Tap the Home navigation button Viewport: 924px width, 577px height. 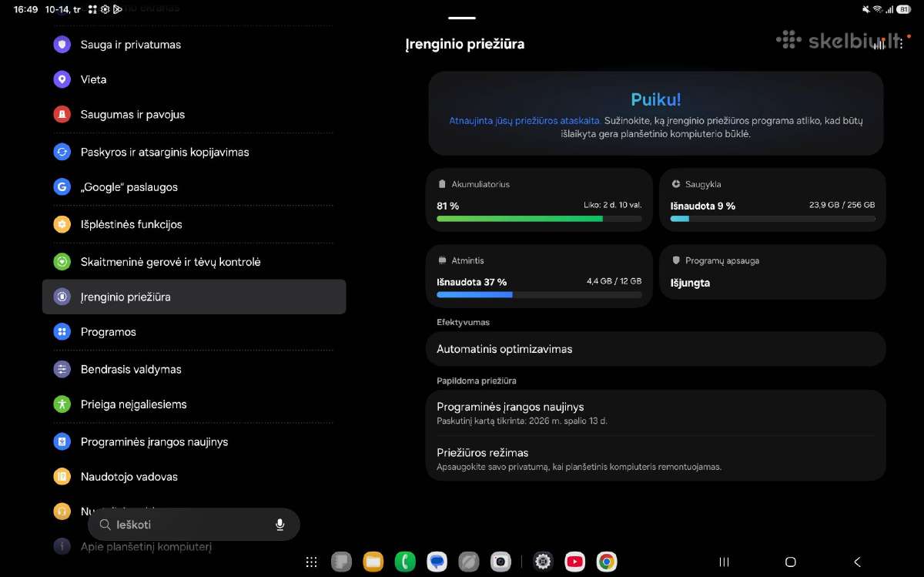tap(790, 562)
